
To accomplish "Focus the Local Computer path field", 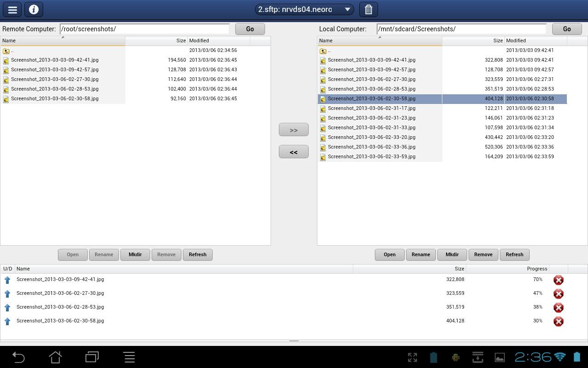I will tap(461, 29).
